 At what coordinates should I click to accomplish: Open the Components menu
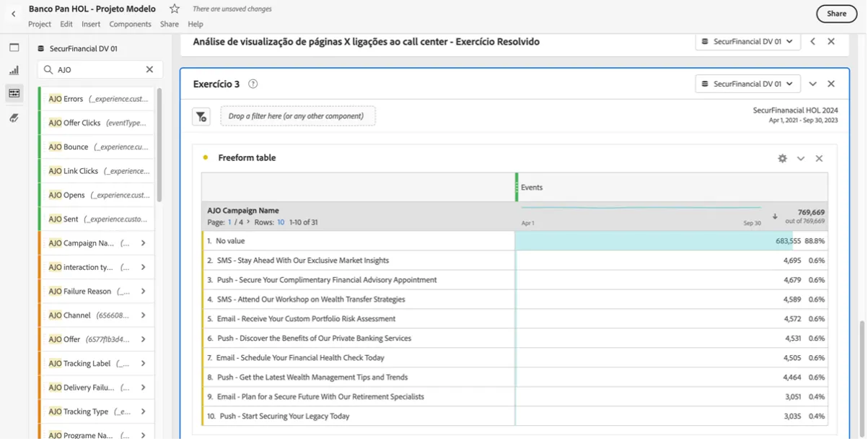click(130, 24)
